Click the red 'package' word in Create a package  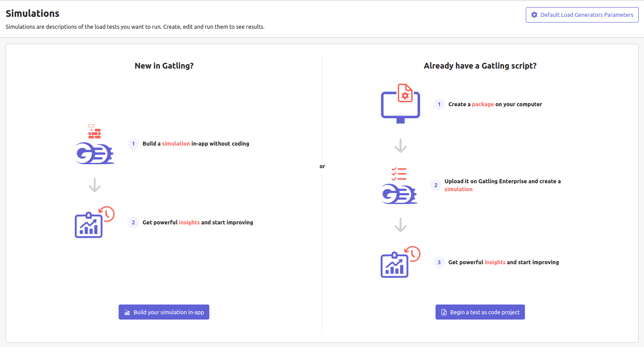tap(483, 104)
